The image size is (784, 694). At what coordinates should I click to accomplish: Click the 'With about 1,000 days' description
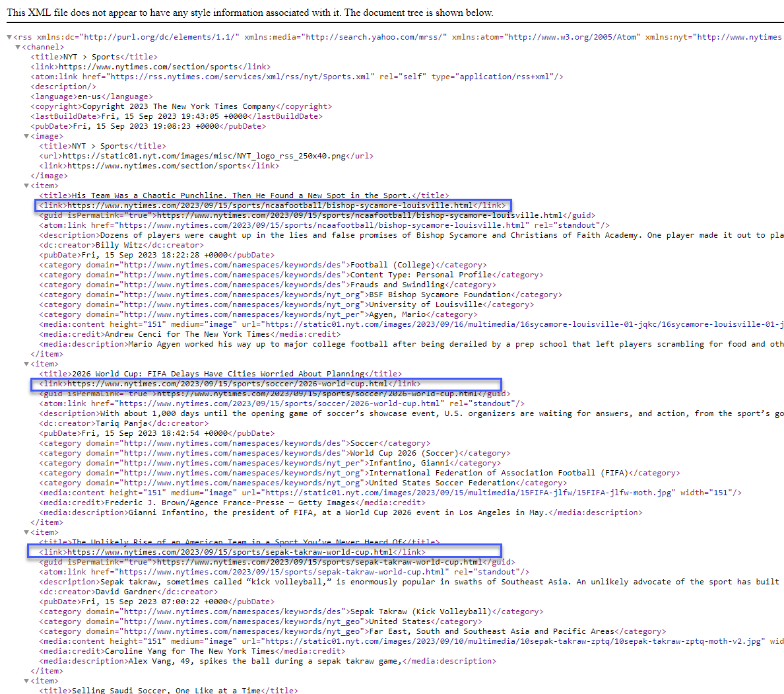click(x=412, y=414)
